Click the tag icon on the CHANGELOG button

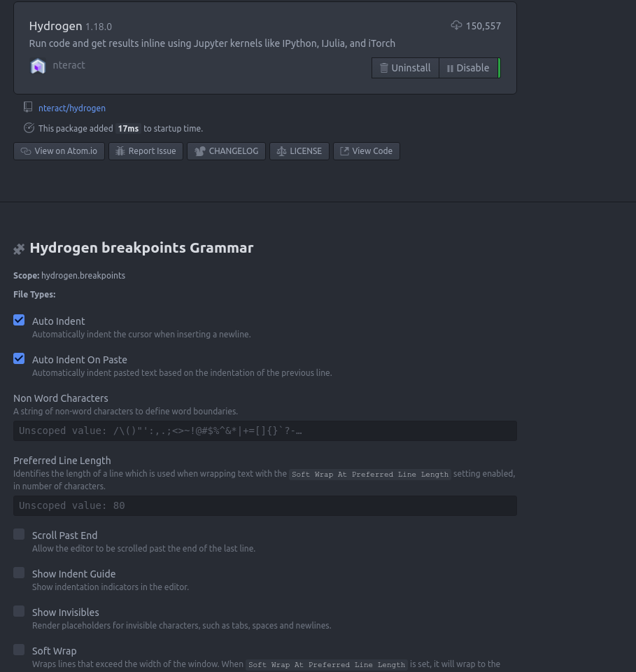199,151
